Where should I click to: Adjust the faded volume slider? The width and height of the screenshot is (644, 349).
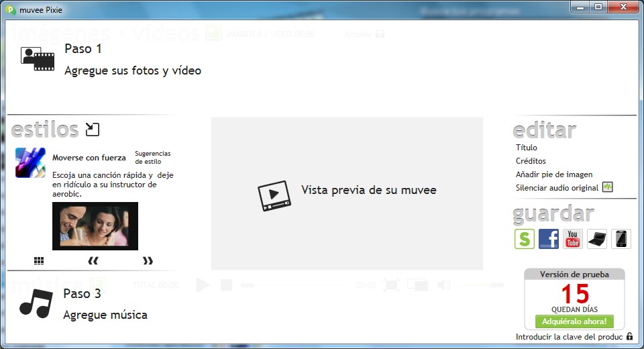482,285
